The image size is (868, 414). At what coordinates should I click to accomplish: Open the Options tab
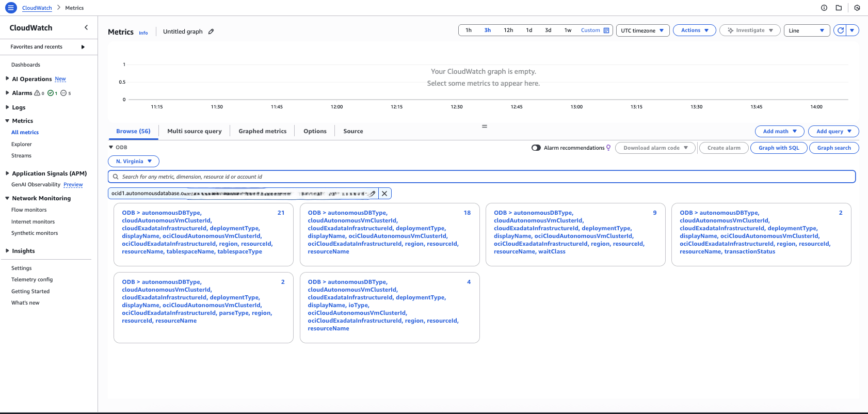pyautogui.click(x=315, y=131)
